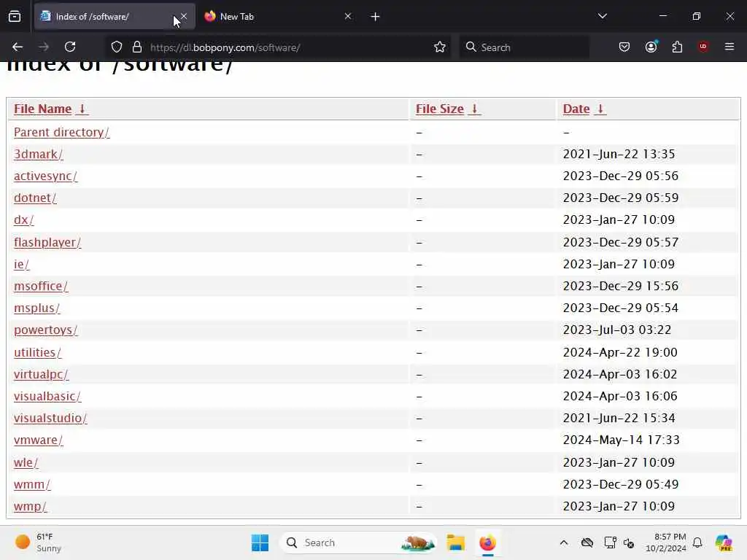Click date text 2023-Jul-03 03:22
The height and width of the screenshot is (560, 747).
tap(617, 330)
